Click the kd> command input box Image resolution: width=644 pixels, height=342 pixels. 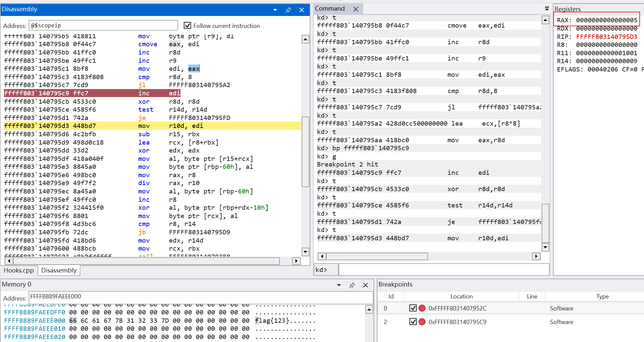[x=443, y=270]
